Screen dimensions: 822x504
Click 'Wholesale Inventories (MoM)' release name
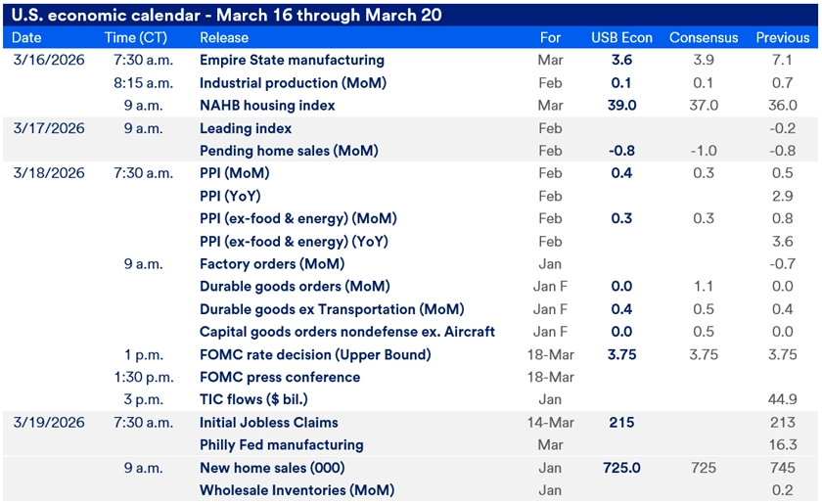click(x=297, y=490)
